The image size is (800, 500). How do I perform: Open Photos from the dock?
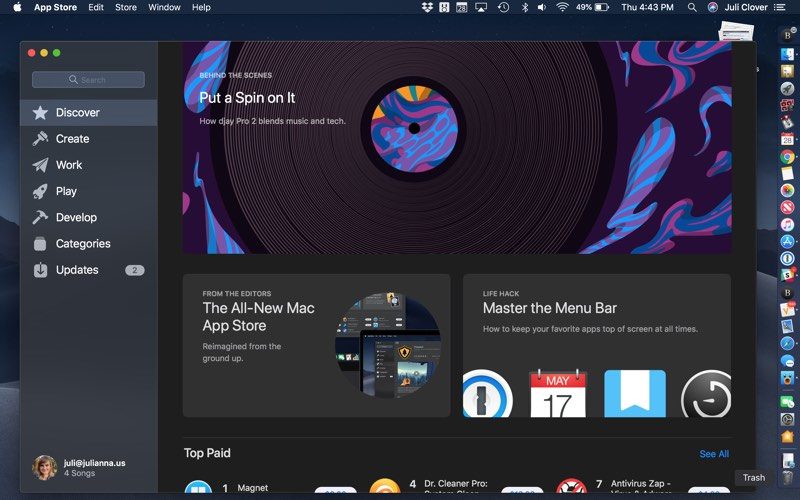point(787,190)
